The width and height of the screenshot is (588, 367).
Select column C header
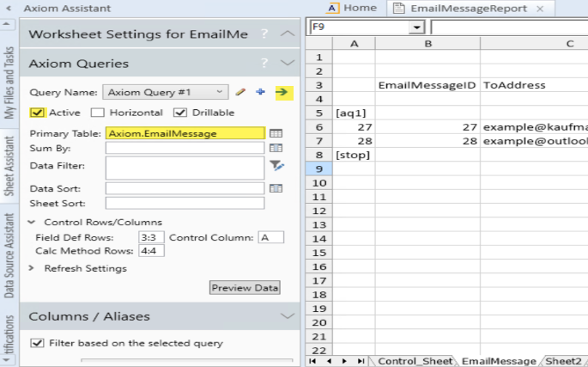click(534, 44)
